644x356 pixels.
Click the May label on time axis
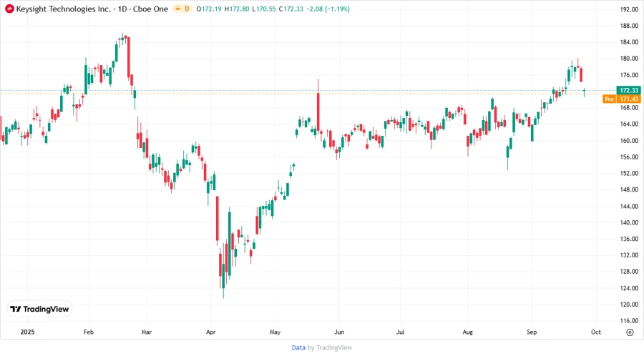coord(275,332)
